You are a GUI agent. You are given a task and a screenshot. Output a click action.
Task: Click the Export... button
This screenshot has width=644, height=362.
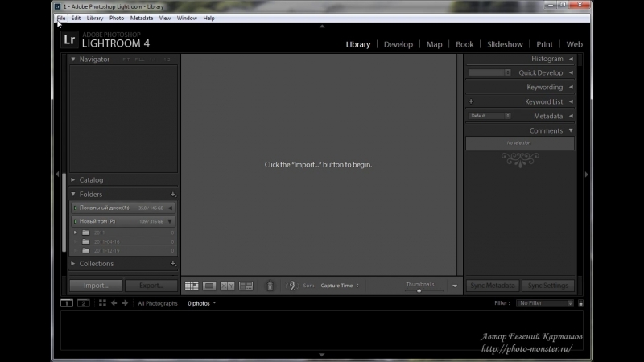151,286
